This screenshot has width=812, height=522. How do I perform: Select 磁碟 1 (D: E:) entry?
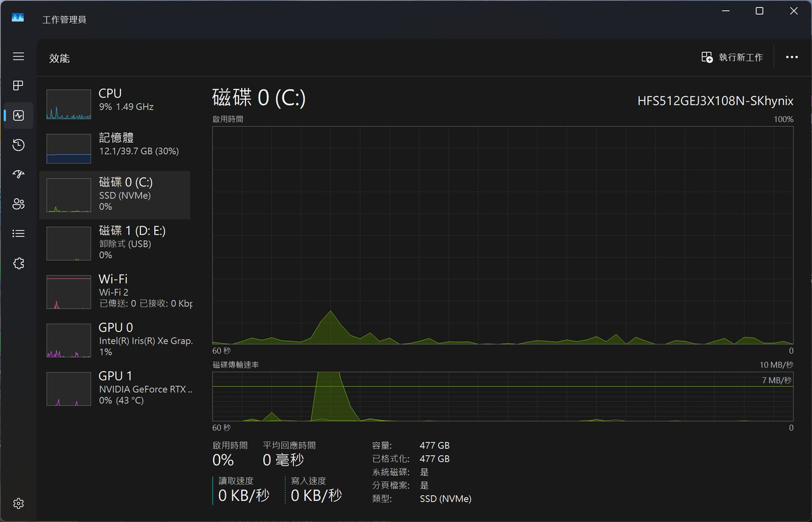pyautogui.click(x=115, y=242)
